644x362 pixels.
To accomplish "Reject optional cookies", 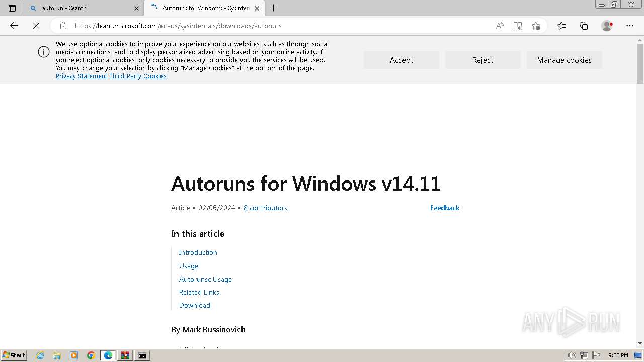I will (x=482, y=60).
